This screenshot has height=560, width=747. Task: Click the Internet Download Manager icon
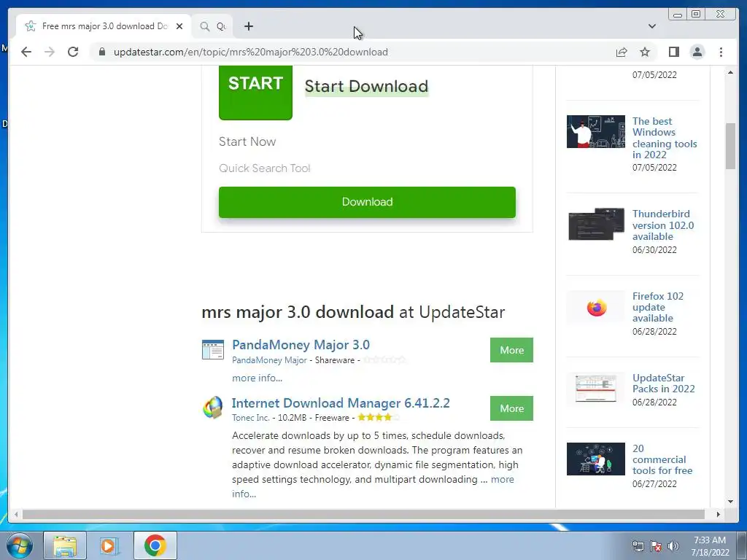pyautogui.click(x=212, y=408)
